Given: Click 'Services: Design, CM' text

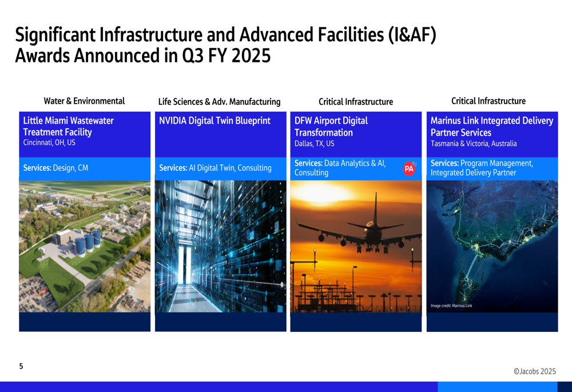Looking at the screenshot, I should click(56, 168).
